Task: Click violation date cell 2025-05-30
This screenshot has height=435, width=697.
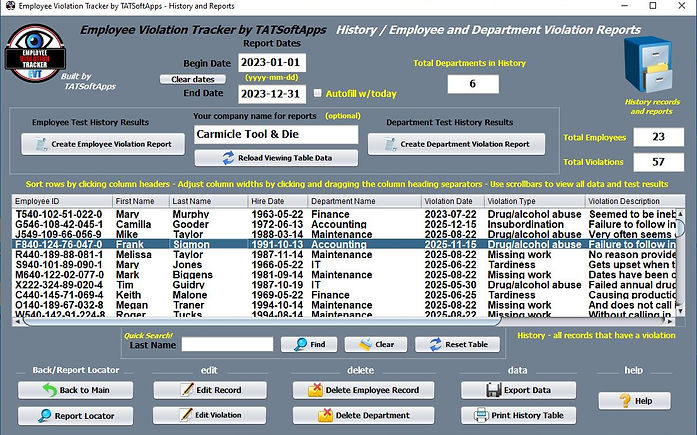Action: tap(451, 285)
